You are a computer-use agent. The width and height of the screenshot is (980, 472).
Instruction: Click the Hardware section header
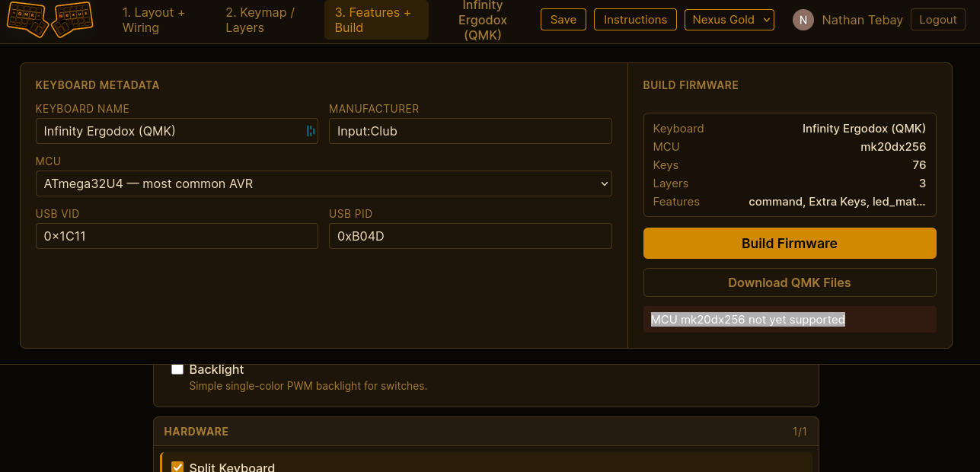(x=486, y=432)
